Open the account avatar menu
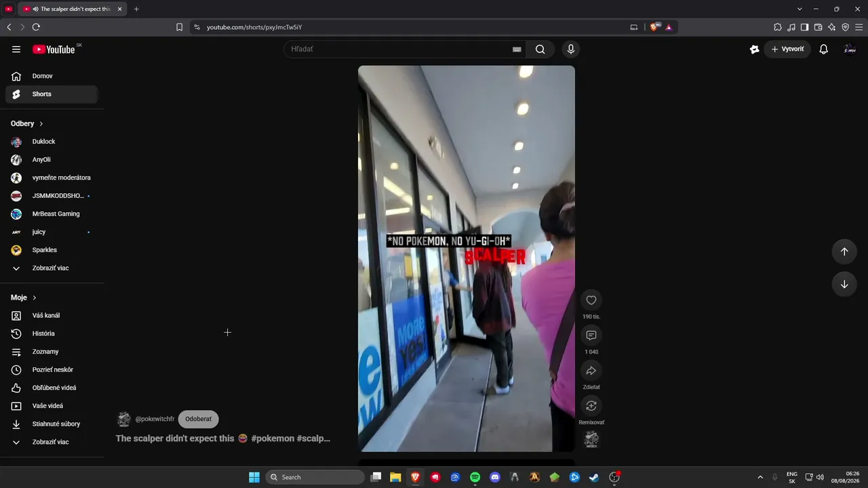The width and height of the screenshot is (868, 488). click(850, 49)
